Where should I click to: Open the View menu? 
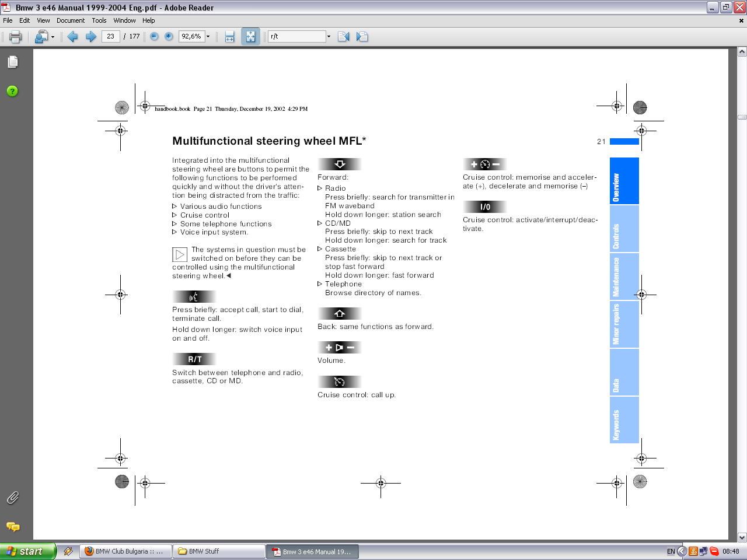pos(43,20)
